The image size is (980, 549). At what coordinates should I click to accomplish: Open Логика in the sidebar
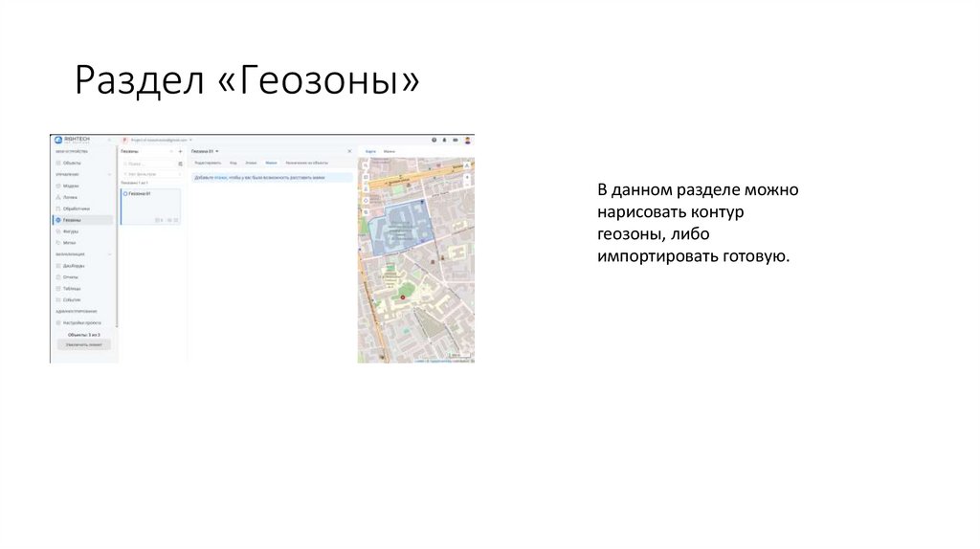(x=70, y=197)
